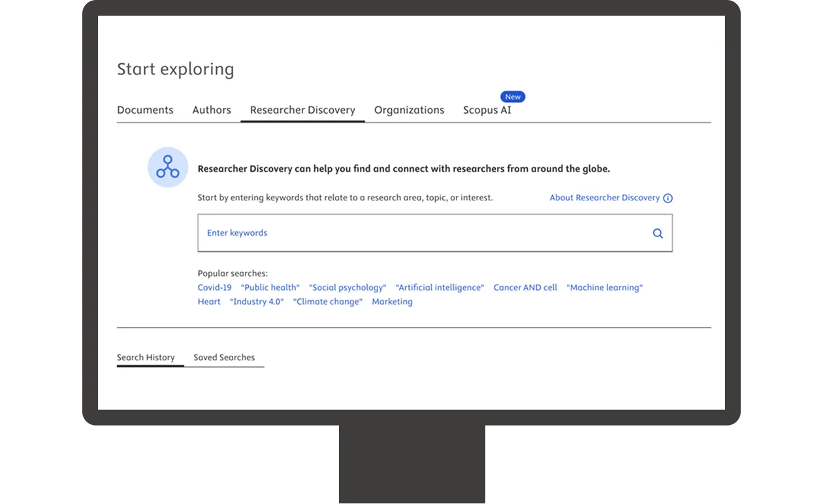Click the "Public health" popular search

coord(270,287)
